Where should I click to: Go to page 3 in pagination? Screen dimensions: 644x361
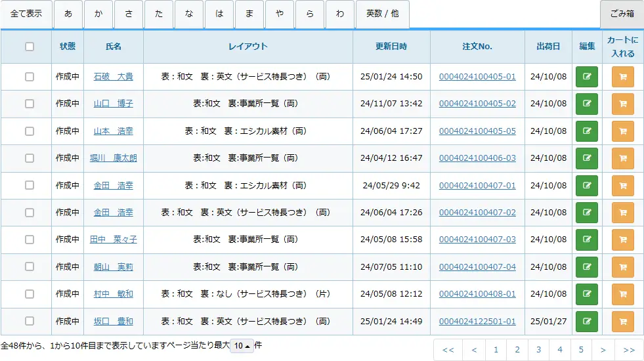click(x=538, y=350)
